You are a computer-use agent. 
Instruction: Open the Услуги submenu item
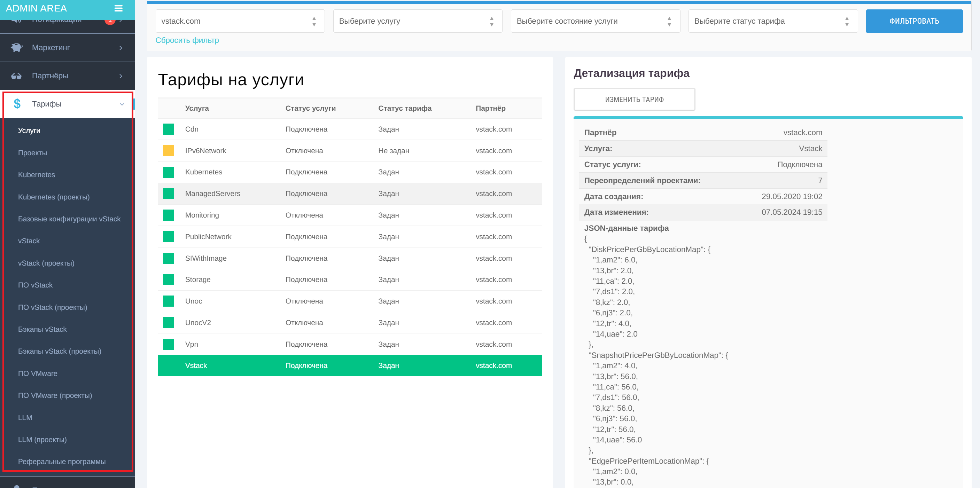(x=29, y=131)
